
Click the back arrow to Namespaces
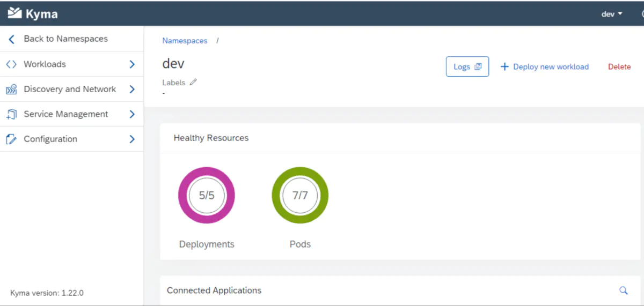11,39
